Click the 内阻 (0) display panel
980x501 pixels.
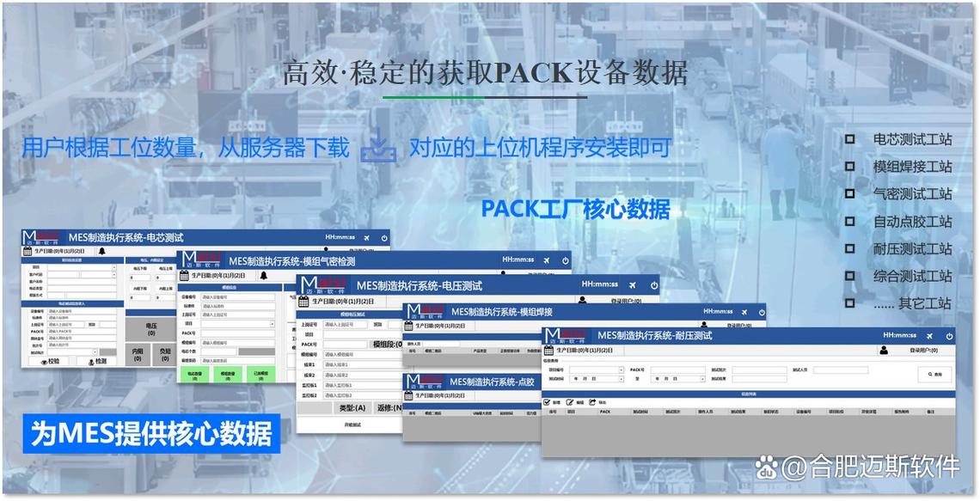coord(138,355)
